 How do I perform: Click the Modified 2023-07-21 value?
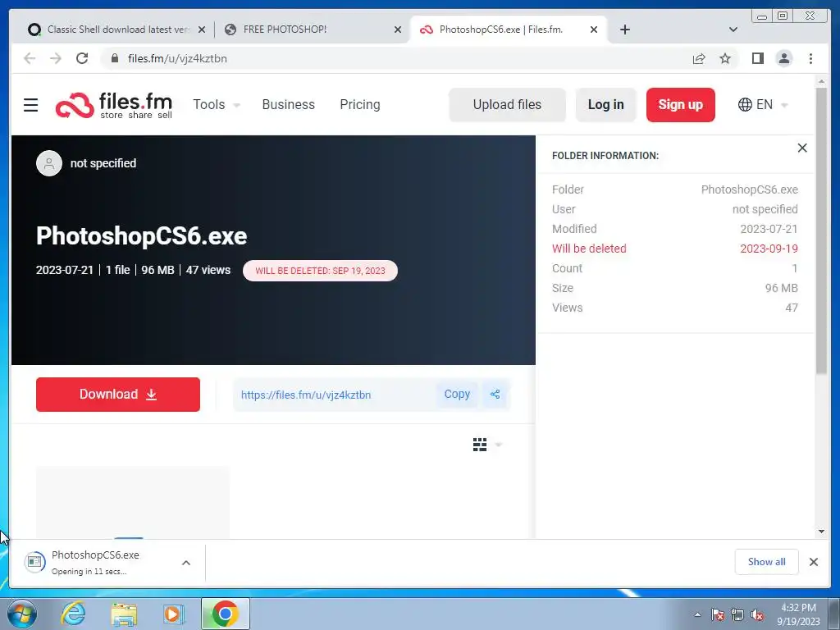coord(769,229)
